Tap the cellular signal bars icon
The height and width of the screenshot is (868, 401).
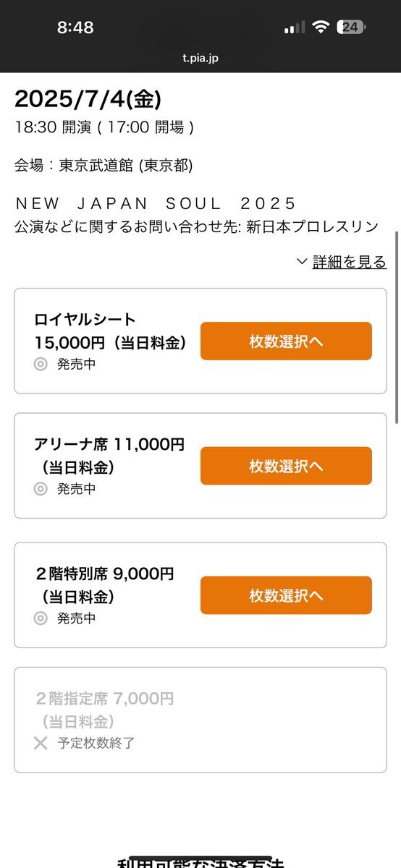pyautogui.click(x=295, y=27)
